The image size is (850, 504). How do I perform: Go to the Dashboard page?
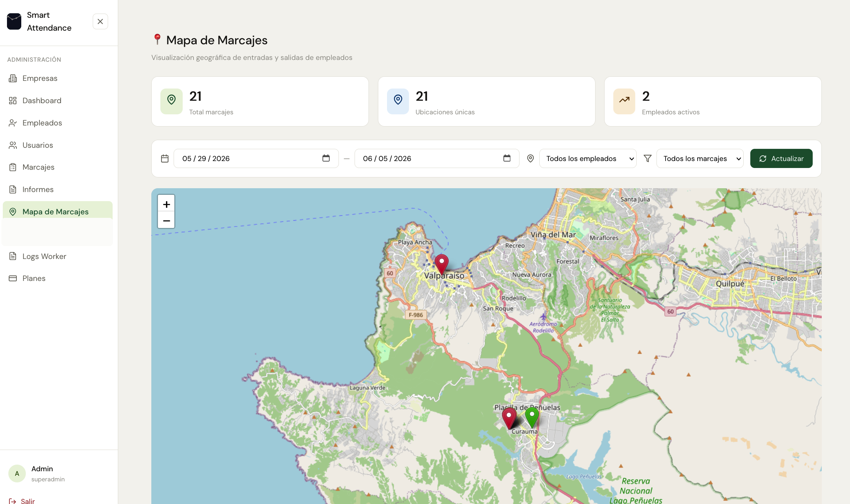(x=58, y=101)
